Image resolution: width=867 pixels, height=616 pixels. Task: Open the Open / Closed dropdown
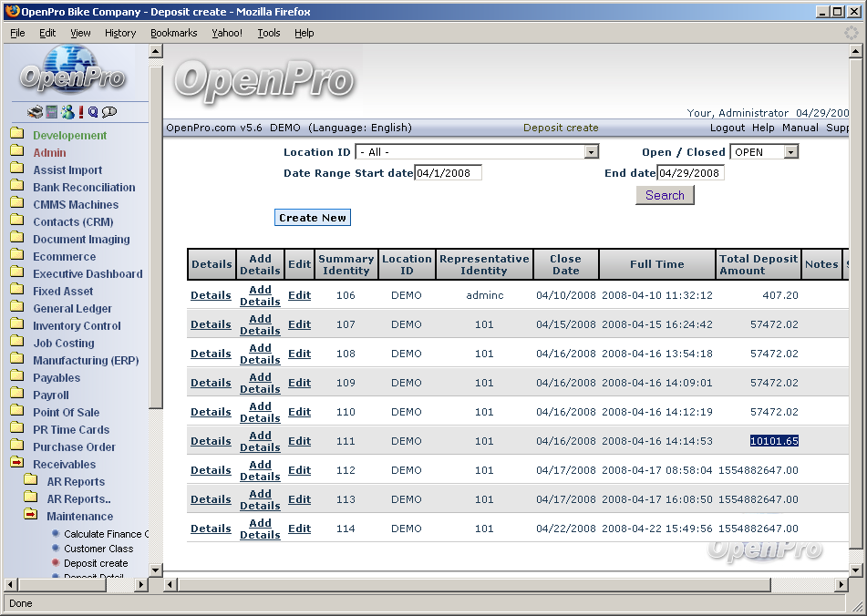point(790,152)
